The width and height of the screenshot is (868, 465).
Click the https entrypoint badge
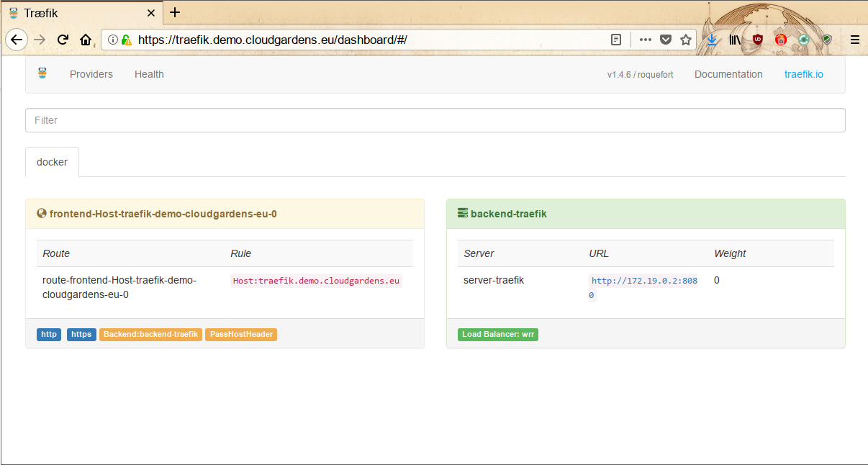coord(81,335)
